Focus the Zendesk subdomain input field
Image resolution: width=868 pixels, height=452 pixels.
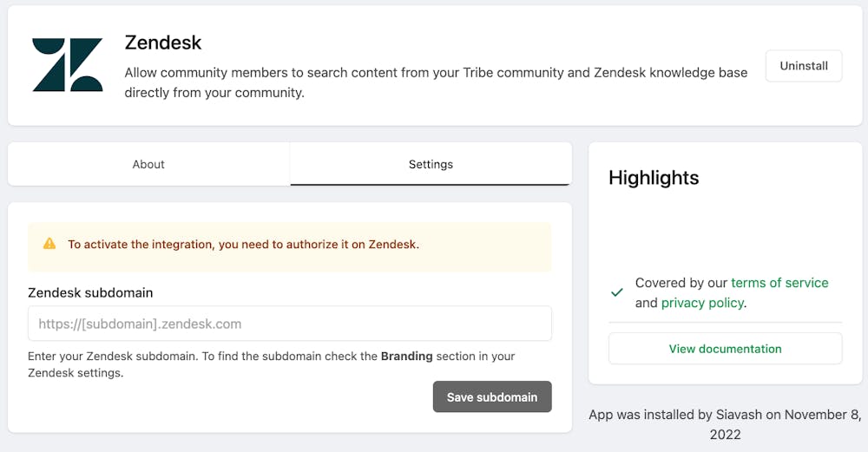pyautogui.click(x=290, y=324)
